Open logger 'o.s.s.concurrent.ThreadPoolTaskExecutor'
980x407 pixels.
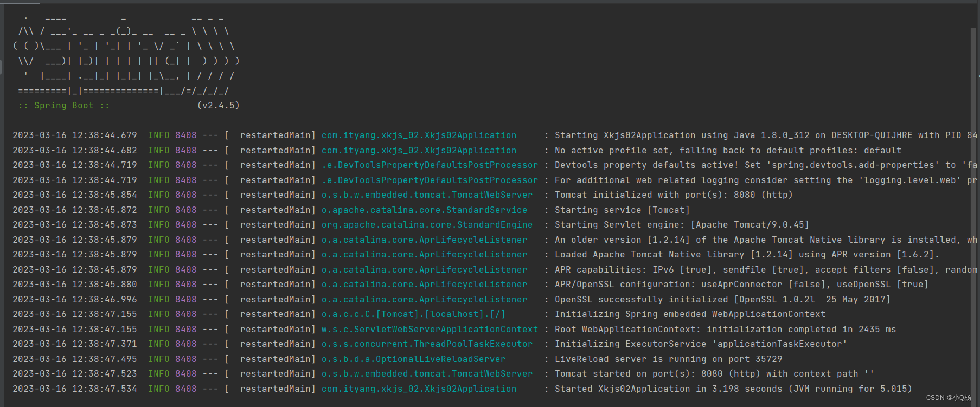[427, 344]
